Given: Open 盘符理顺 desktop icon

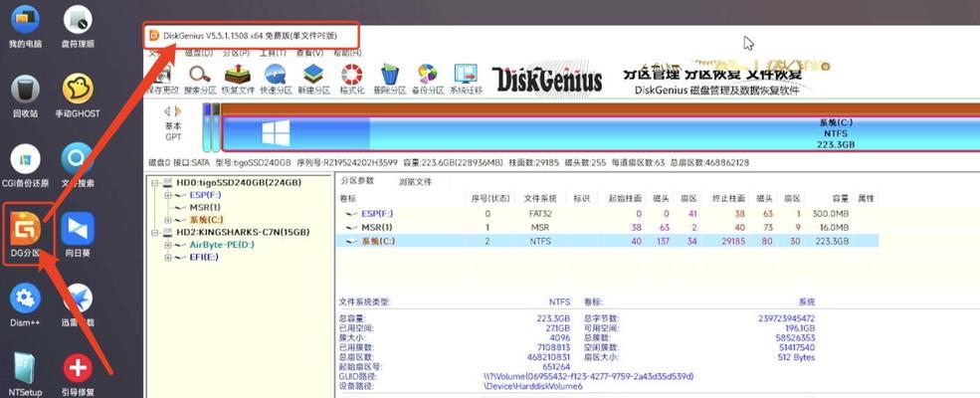Looking at the screenshot, I should pos(79,26).
